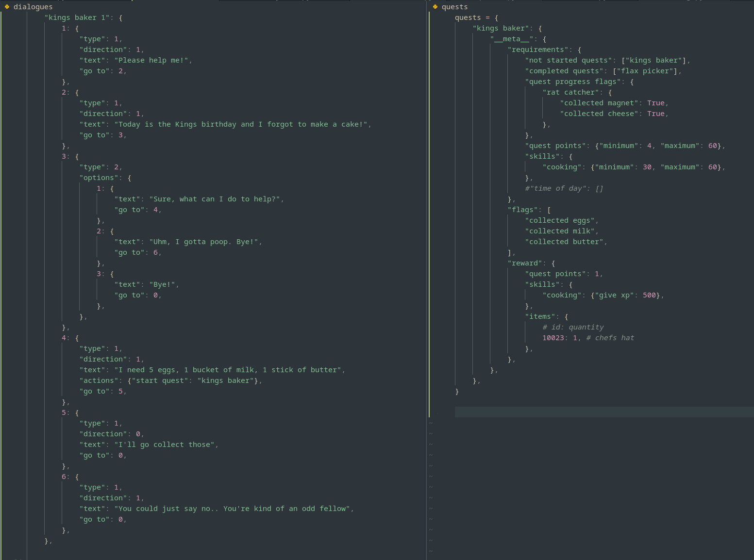Click the "cooking" minimum 30 line
Image resolution: width=754 pixels, height=560 pixels.
coord(634,167)
